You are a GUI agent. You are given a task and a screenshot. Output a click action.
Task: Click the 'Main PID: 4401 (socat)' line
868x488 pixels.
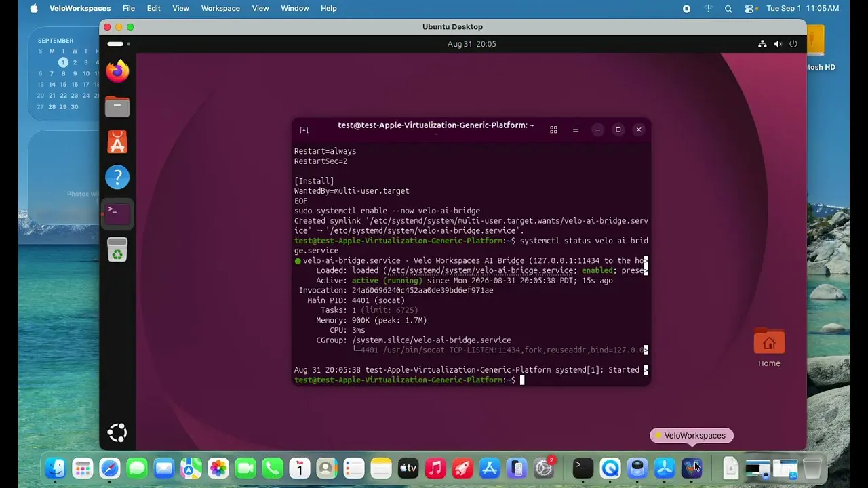[x=356, y=300]
